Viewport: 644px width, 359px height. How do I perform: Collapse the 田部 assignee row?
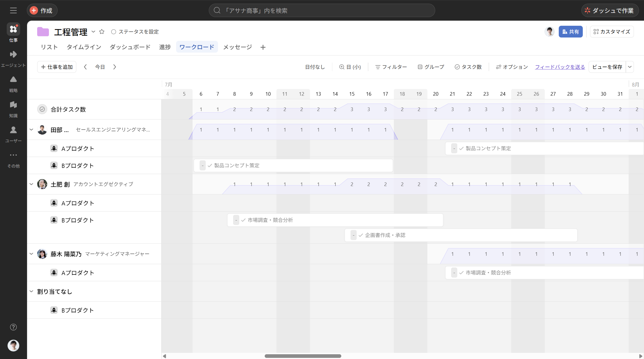point(31,130)
